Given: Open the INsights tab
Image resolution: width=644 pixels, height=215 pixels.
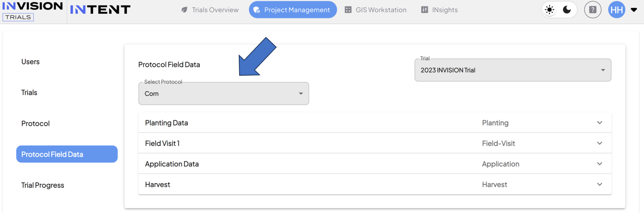Looking at the screenshot, I should point(439,10).
